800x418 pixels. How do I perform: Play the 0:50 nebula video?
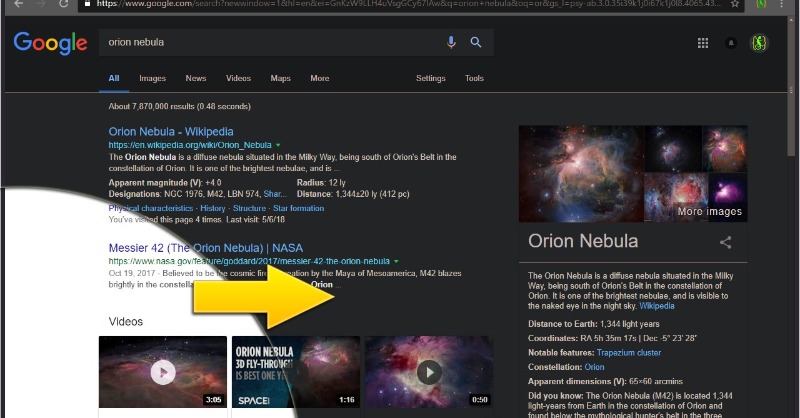click(429, 372)
